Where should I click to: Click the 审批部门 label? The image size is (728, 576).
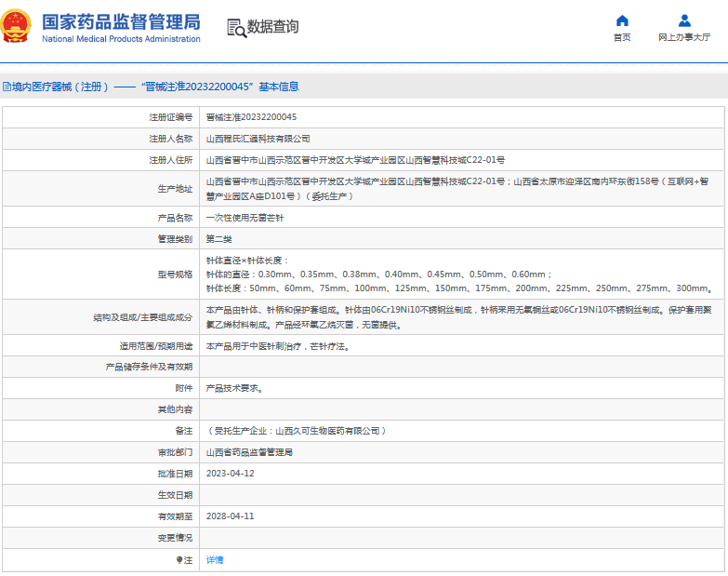click(x=175, y=452)
